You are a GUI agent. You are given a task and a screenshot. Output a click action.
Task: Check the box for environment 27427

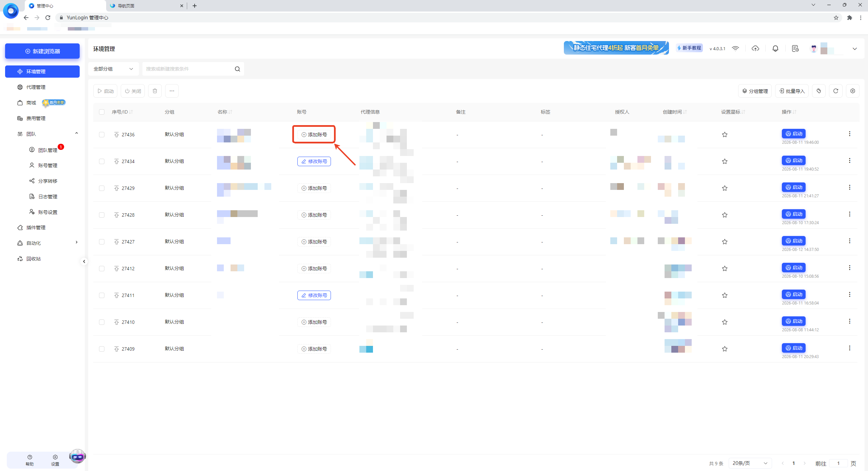click(102, 242)
